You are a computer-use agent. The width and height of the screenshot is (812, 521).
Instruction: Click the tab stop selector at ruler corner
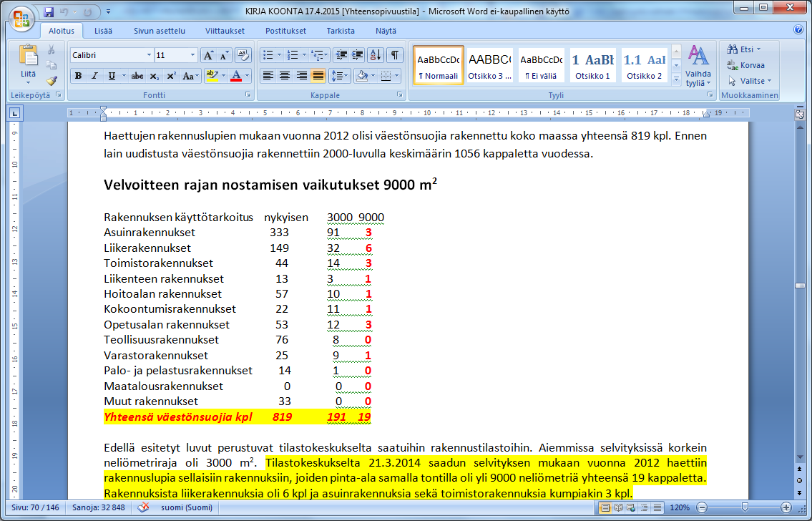coord(14,113)
